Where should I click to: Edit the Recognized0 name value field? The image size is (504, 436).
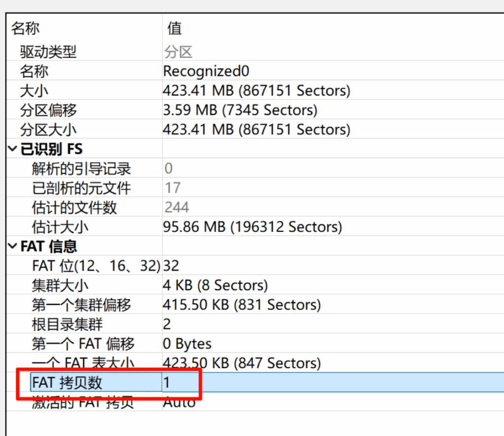[206, 71]
